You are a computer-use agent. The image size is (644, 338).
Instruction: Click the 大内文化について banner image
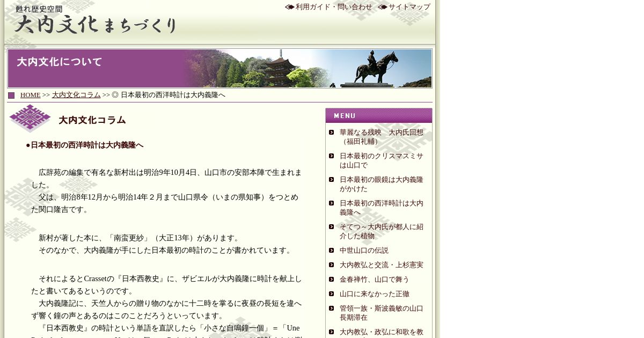[219, 68]
